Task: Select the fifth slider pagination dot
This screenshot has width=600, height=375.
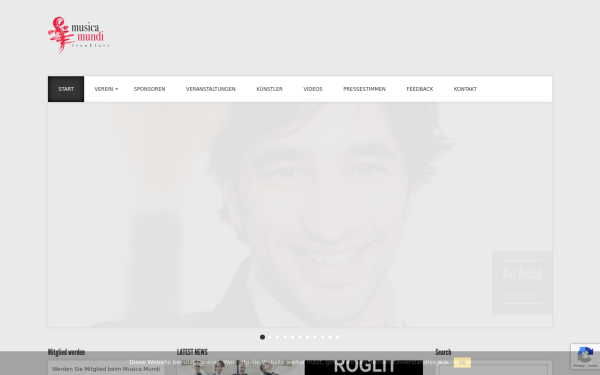Action: [x=292, y=337]
